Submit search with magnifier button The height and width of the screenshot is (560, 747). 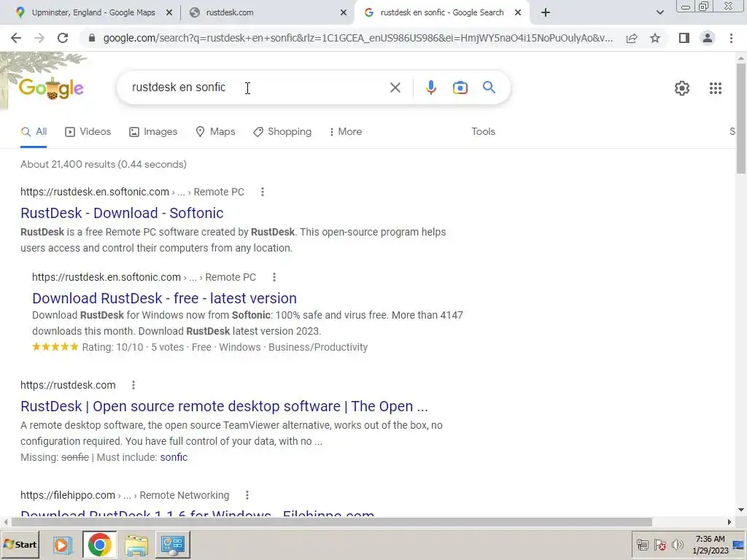489,87
